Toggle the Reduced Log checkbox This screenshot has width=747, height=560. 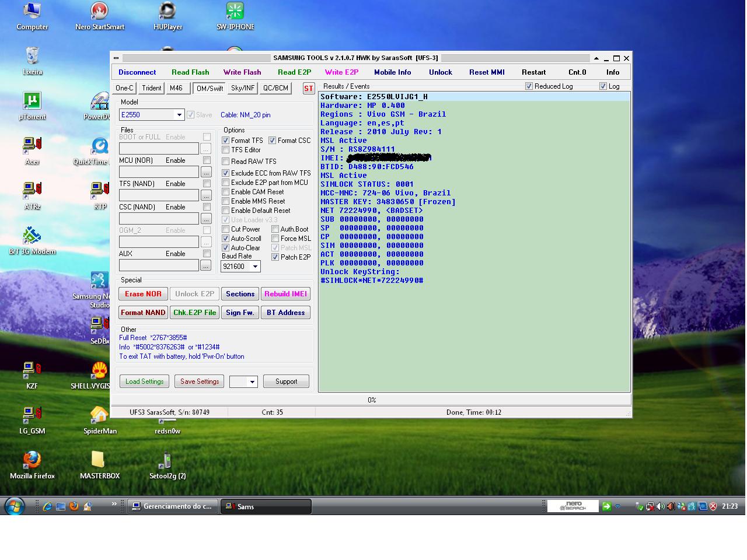click(x=529, y=86)
